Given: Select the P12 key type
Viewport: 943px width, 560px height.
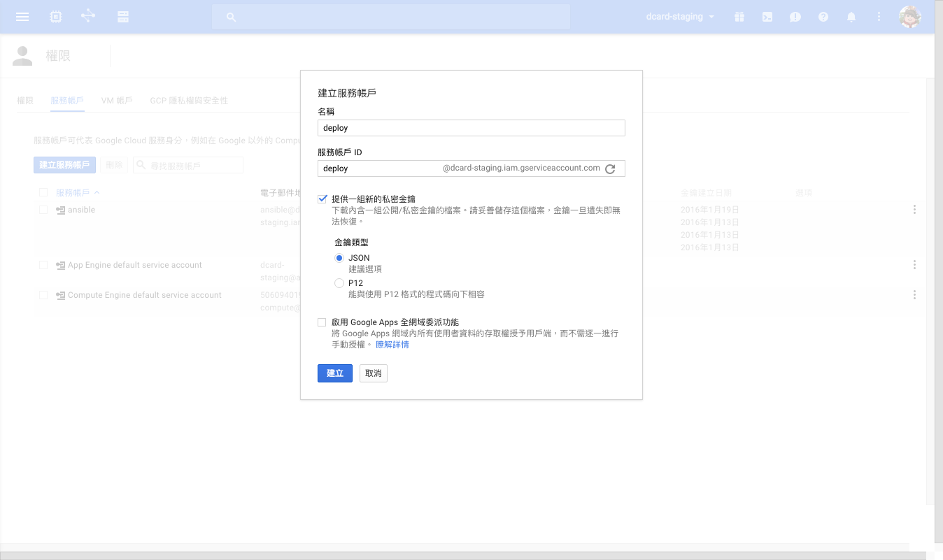Looking at the screenshot, I should tap(339, 283).
